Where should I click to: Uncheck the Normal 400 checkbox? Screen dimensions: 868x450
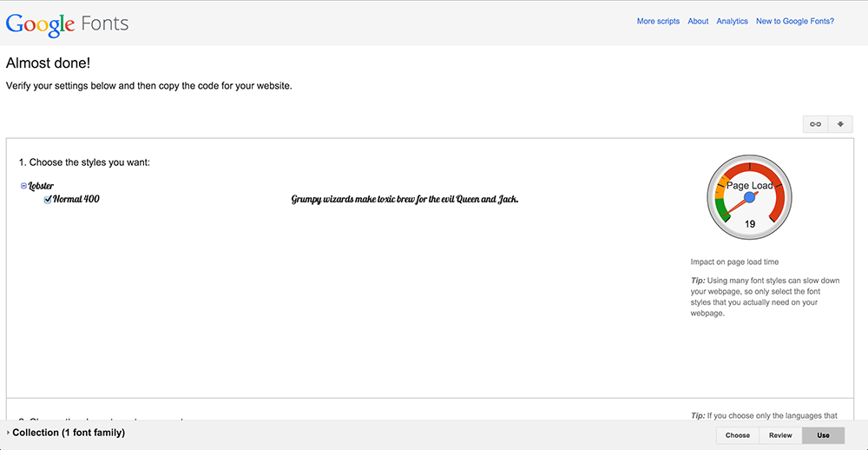point(48,200)
